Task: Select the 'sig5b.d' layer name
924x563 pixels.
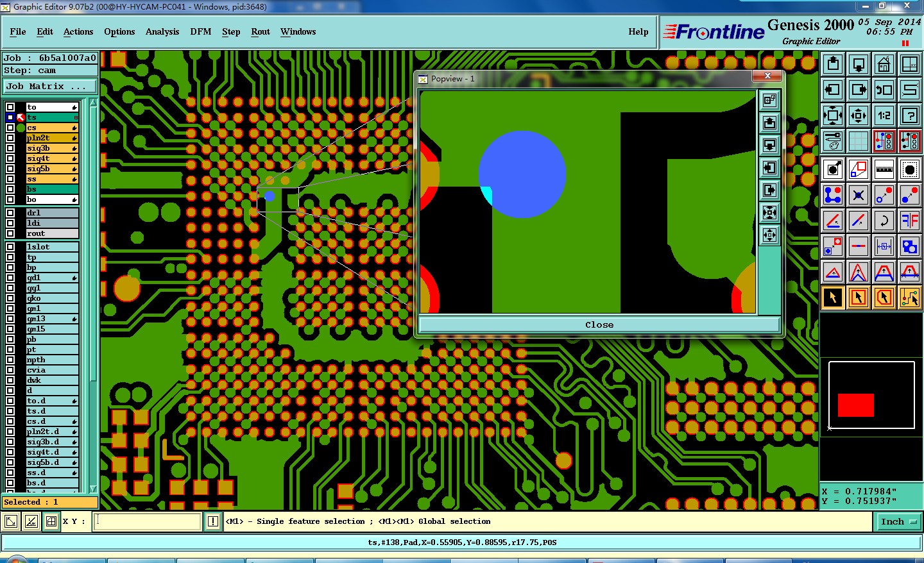Action: click(53, 462)
